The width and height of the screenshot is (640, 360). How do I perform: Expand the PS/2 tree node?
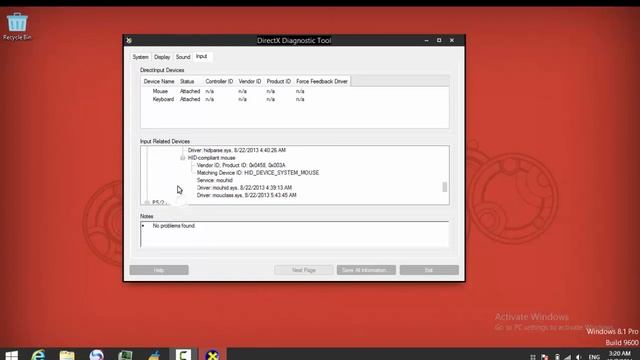(147, 202)
